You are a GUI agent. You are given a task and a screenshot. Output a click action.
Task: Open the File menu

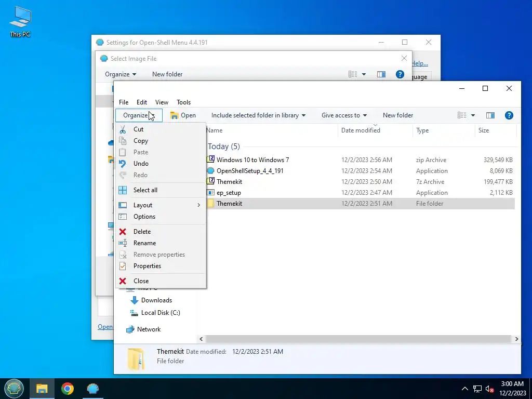(x=124, y=102)
